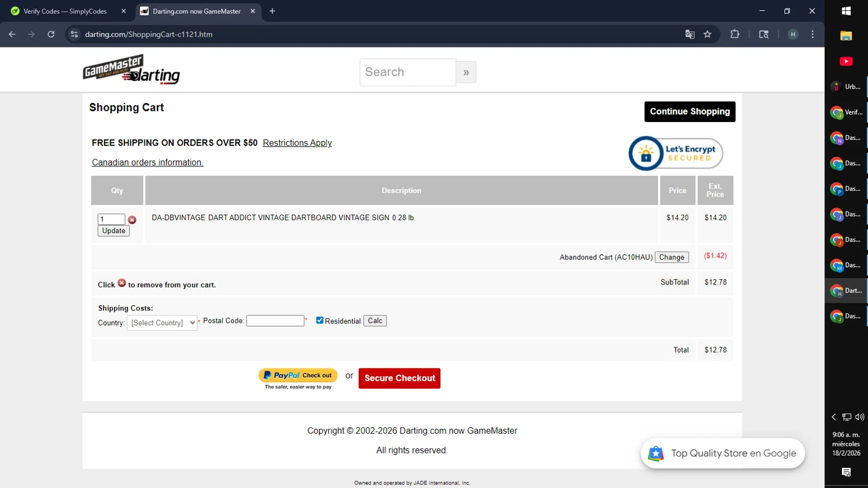Click the ($1.42) discount amount

click(x=715, y=256)
